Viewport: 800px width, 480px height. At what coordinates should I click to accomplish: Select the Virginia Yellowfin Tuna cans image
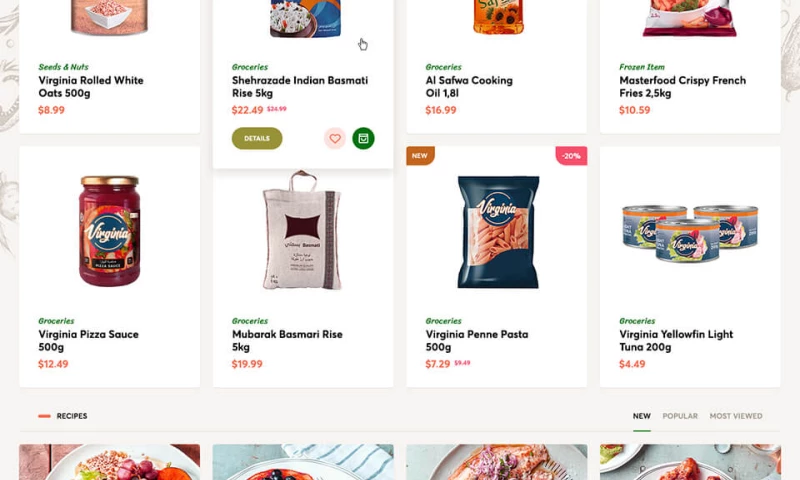click(x=690, y=233)
